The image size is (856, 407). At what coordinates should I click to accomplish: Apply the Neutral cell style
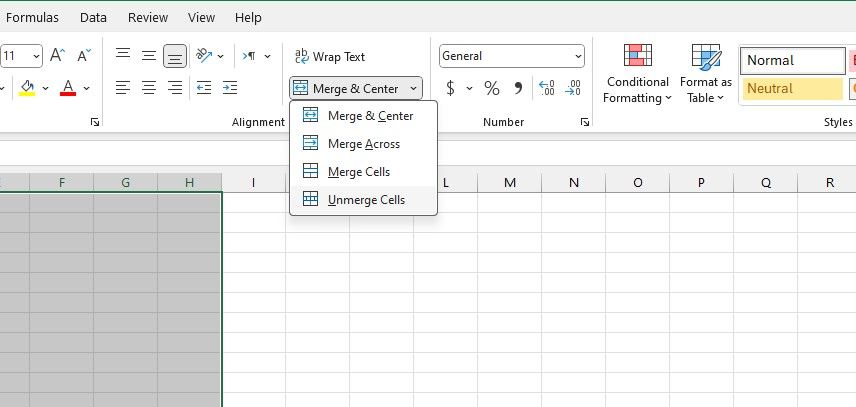point(792,88)
